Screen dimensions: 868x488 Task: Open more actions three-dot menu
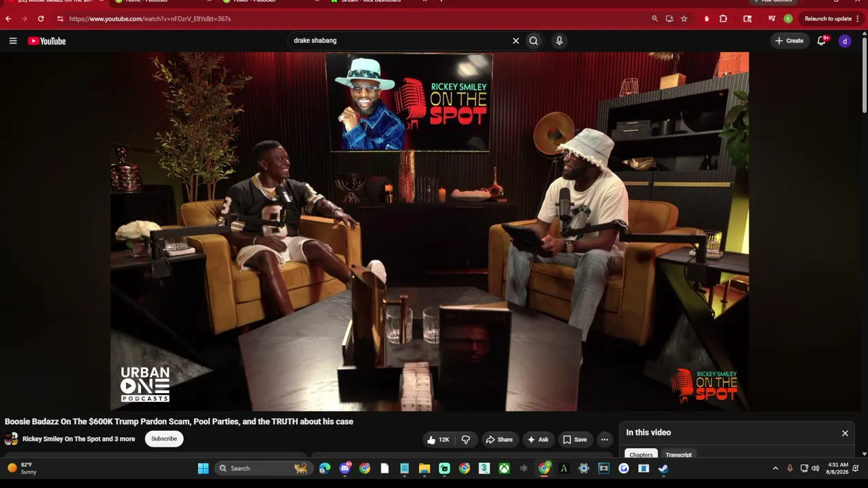coord(604,439)
